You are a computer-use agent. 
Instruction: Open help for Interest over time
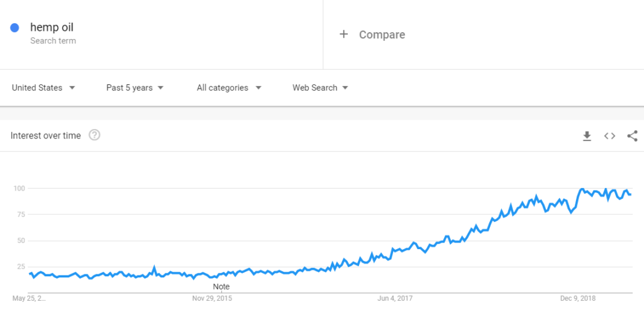click(x=94, y=135)
